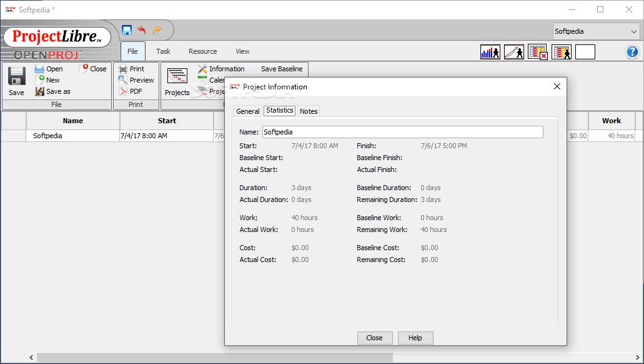
Task: Open help with blue question icon
Action: tap(632, 52)
